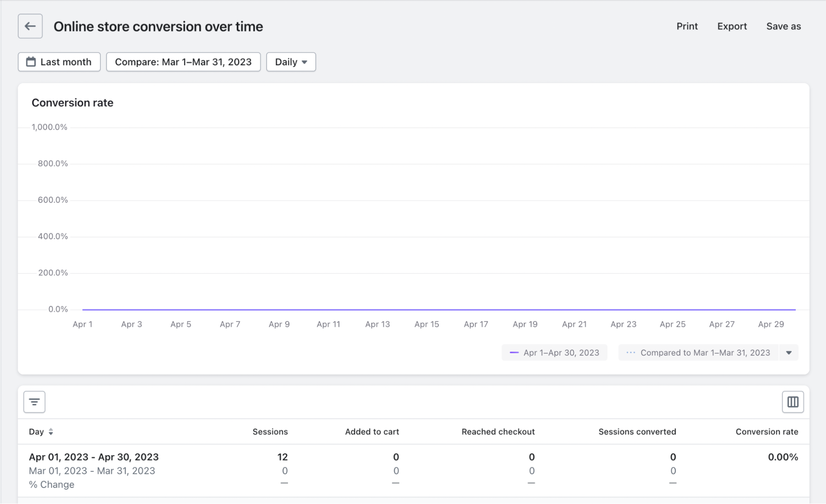
Task: Click the Sessions column header
Action: pos(270,432)
